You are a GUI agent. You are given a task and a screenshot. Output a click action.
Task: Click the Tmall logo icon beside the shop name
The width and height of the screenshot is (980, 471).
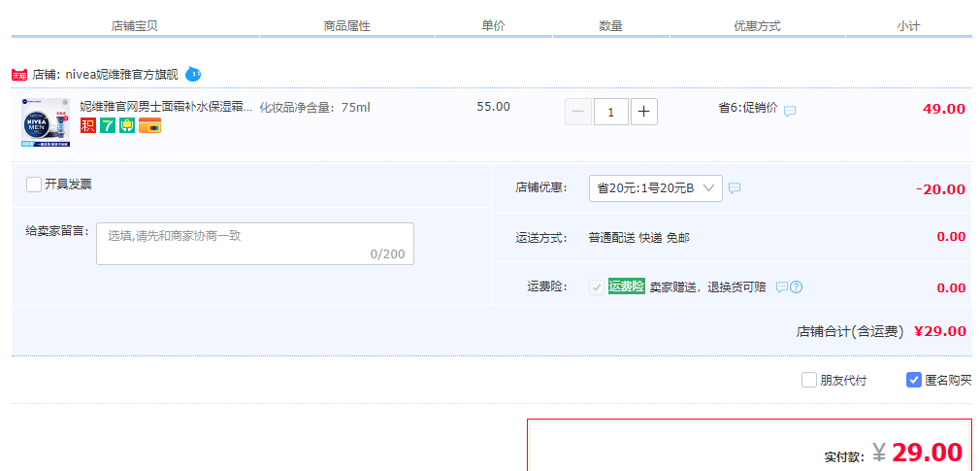(x=19, y=75)
